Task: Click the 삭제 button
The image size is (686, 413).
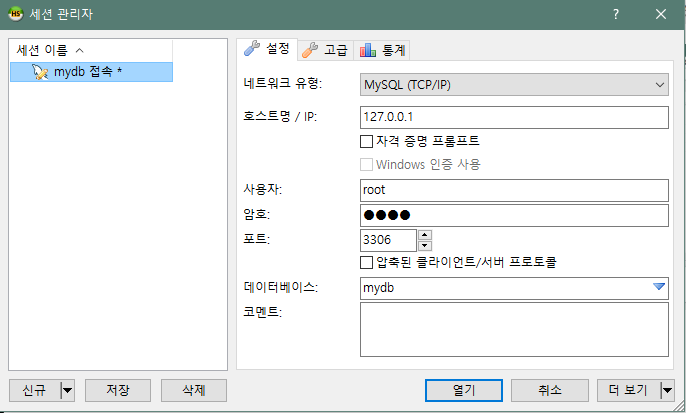Action: (194, 390)
